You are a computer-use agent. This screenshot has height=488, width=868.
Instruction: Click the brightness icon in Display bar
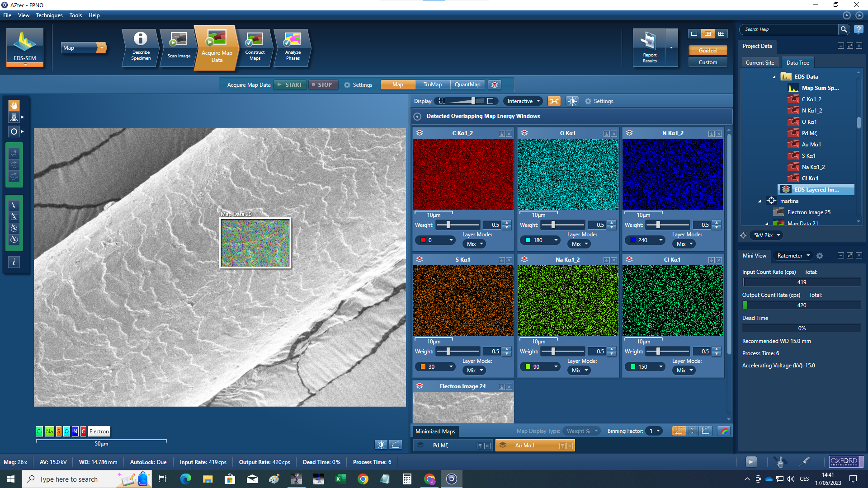572,101
